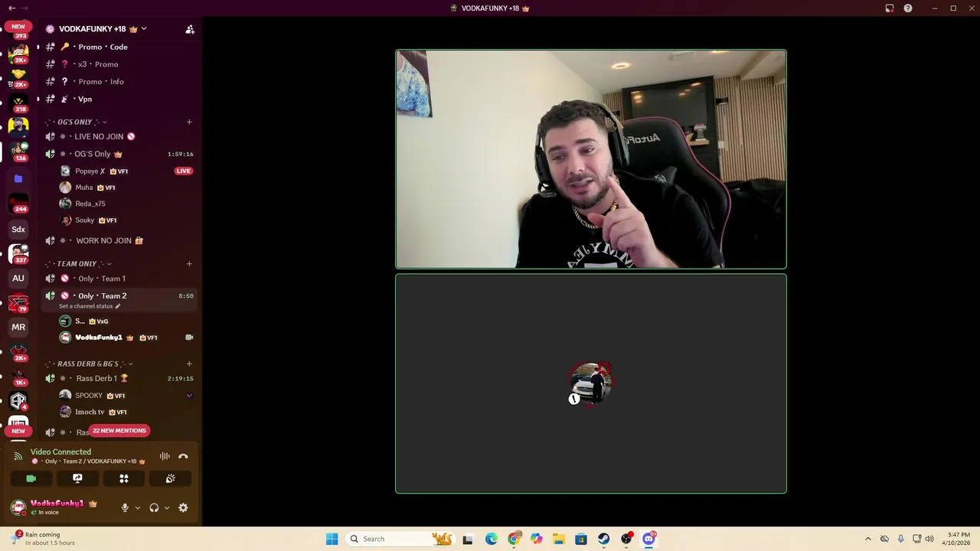The image size is (980, 551).
Task: Open the Promo Info channel
Action: pos(119,82)
